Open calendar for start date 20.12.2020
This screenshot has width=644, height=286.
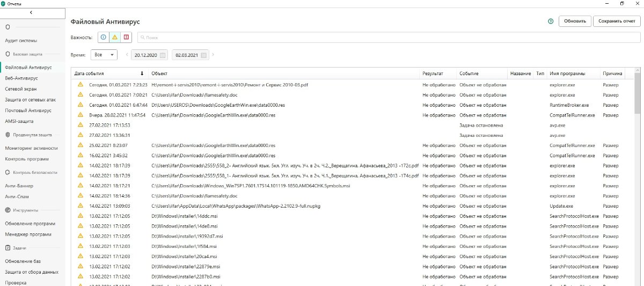pos(163,55)
